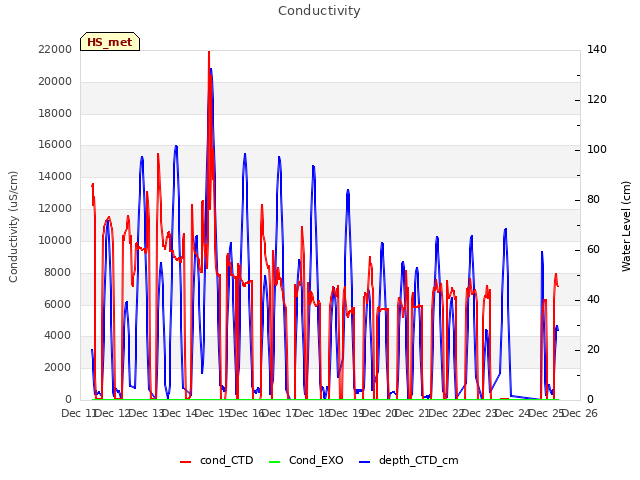Viewport: 640px width, 480px height.
Task: Click the 8000 left axis value
Action: click(58, 272)
